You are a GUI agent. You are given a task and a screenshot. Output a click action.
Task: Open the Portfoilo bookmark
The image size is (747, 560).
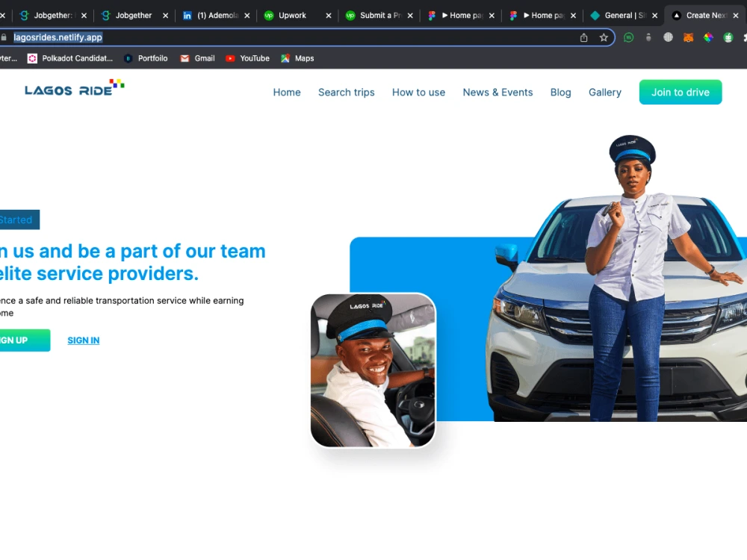(146, 58)
